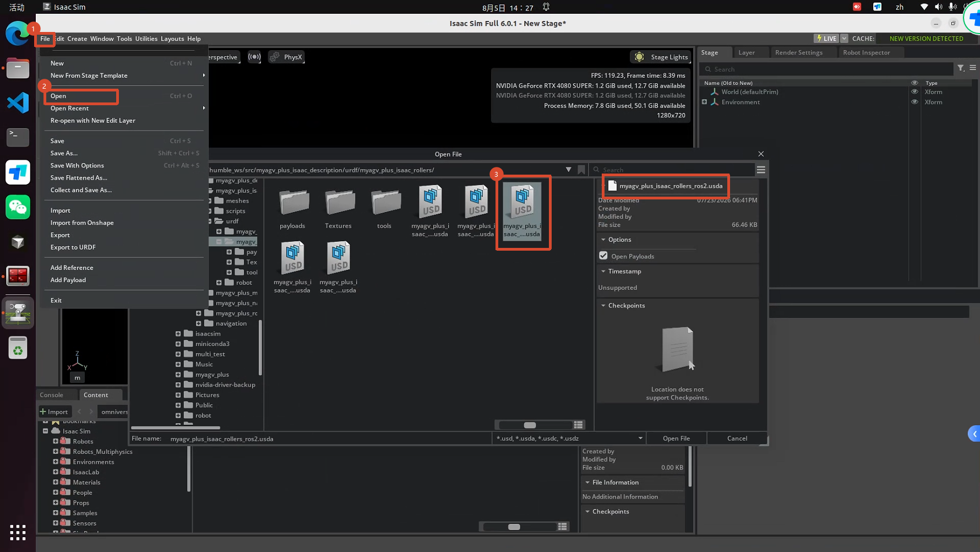The width and height of the screenshot is (980, 552).
Task: Toggle visibility of Environment prim
Action: [x=914, y=102]
